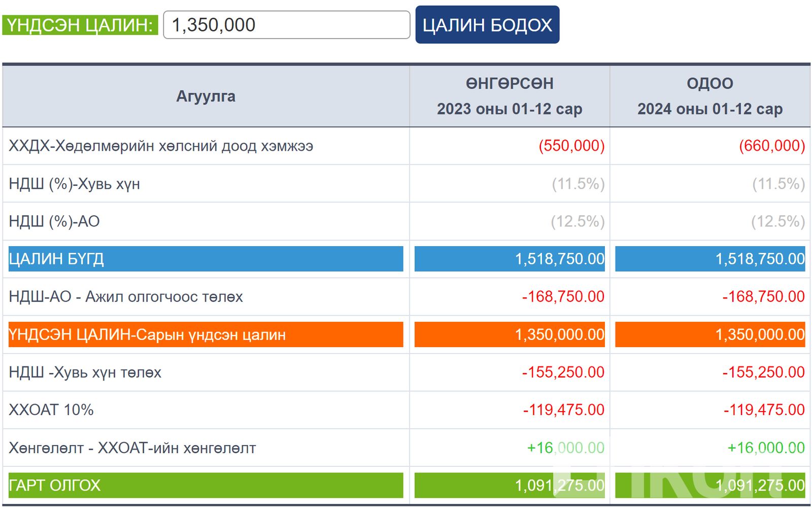Click the 2023 -155,250.00 personal insurance value
812x509 pixels.
(563, 372)
